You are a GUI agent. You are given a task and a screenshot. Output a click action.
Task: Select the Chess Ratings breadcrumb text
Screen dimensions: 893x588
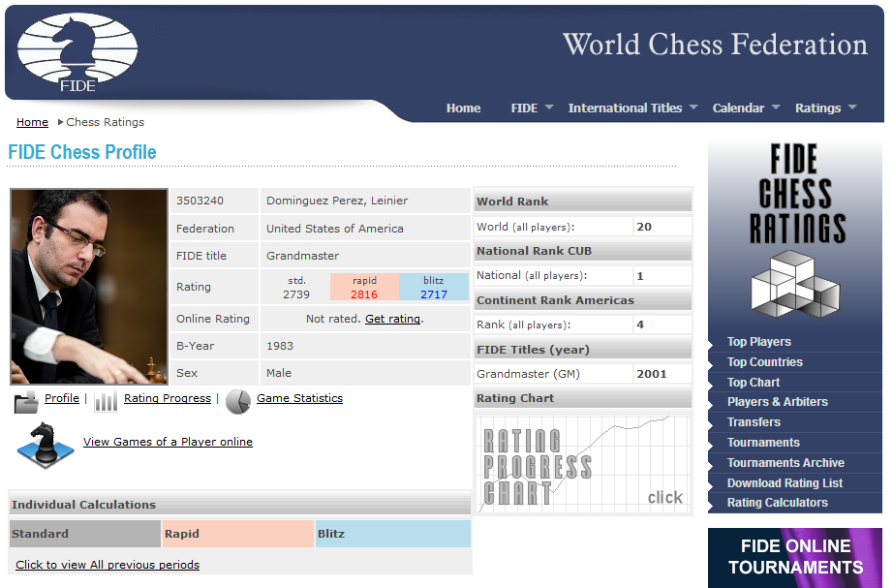tap(106, 122)
